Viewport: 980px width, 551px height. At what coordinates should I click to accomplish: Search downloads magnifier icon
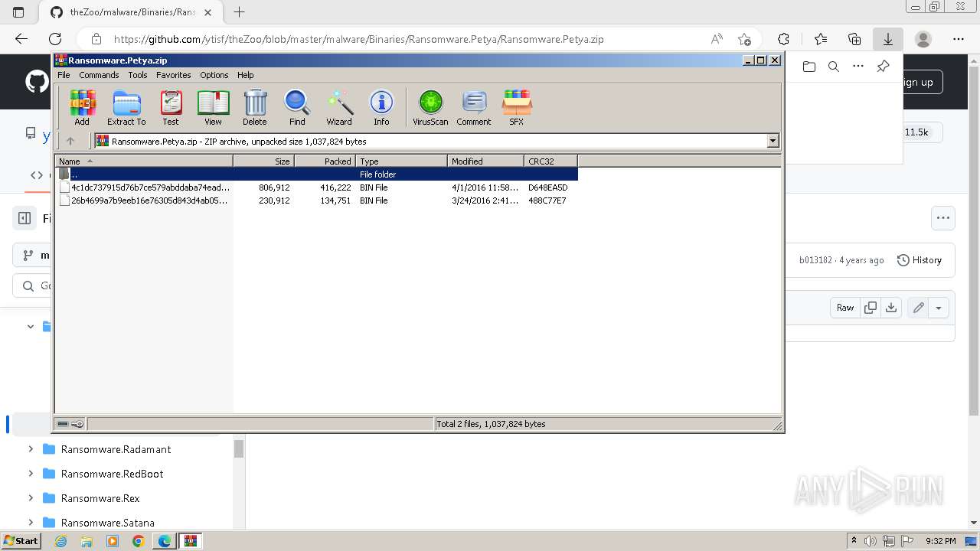click(x=834, y=67)
